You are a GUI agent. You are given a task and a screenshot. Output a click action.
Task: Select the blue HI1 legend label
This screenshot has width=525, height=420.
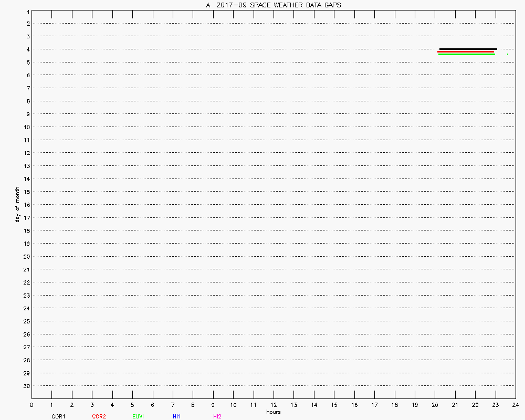click(177, 416)
